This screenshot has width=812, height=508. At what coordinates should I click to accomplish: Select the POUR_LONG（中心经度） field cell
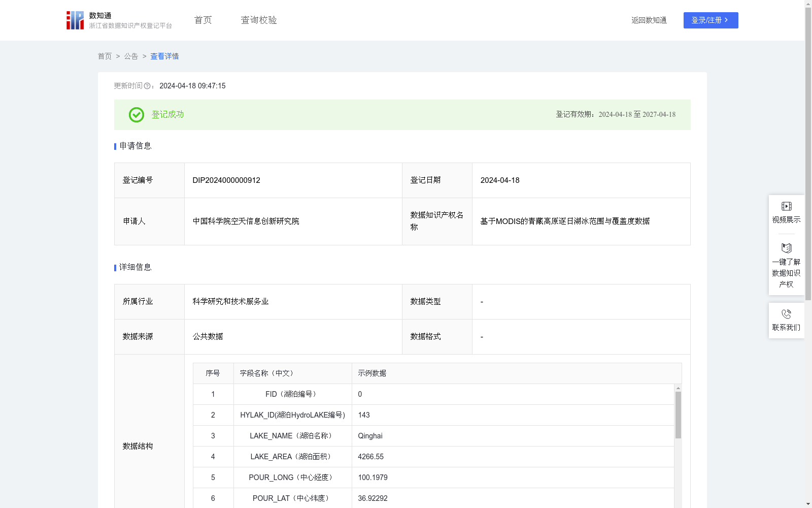[293, 478]
